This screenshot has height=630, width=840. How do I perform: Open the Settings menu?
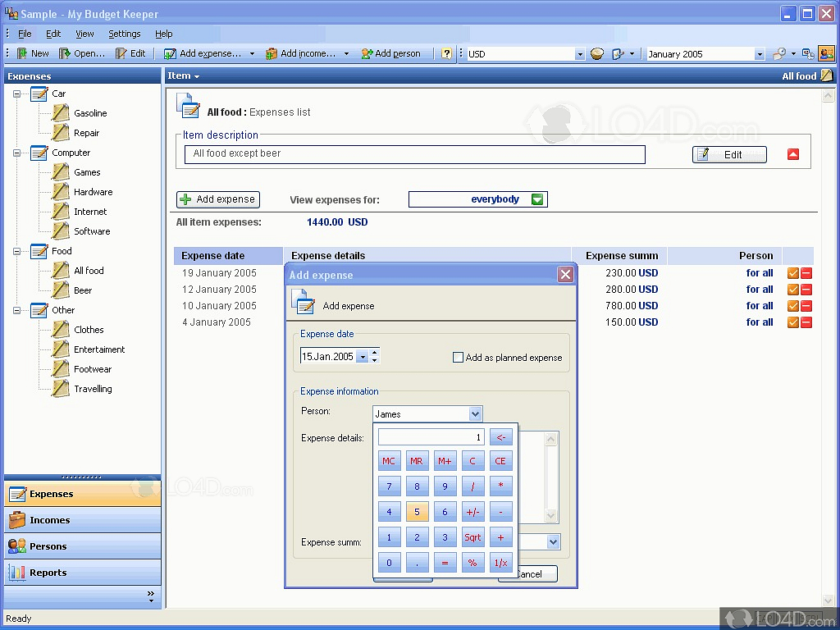pyautogui.click(x=124, y=34)
